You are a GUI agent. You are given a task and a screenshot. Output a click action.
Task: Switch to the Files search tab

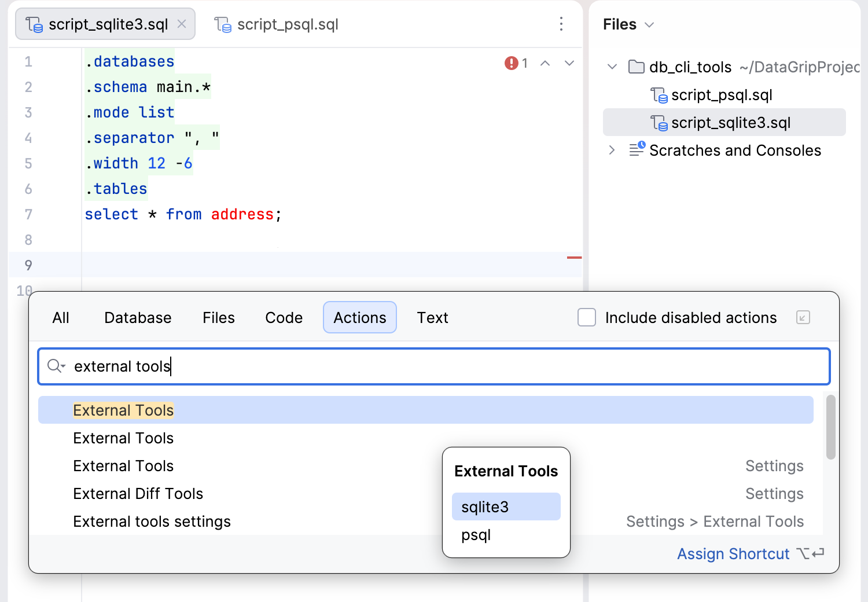click(219, 317)
